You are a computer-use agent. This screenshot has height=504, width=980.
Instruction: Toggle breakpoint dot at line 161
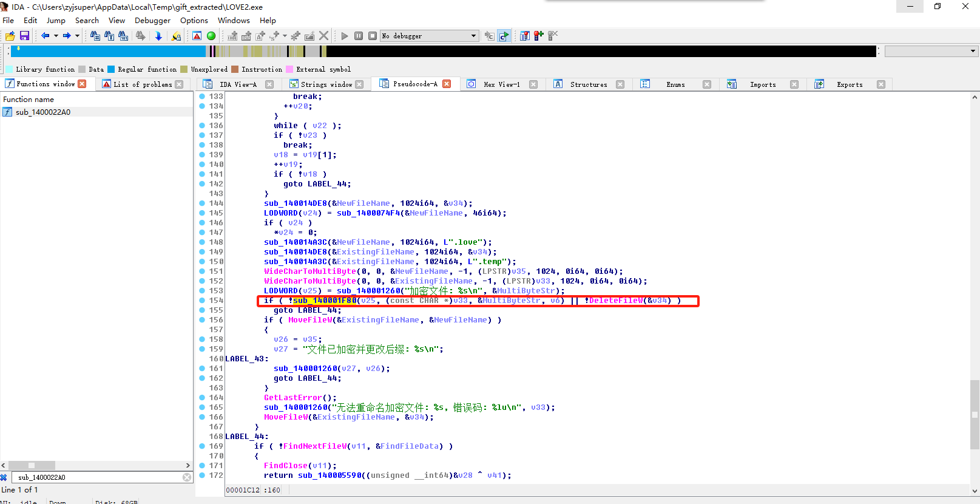coord(202,369)
